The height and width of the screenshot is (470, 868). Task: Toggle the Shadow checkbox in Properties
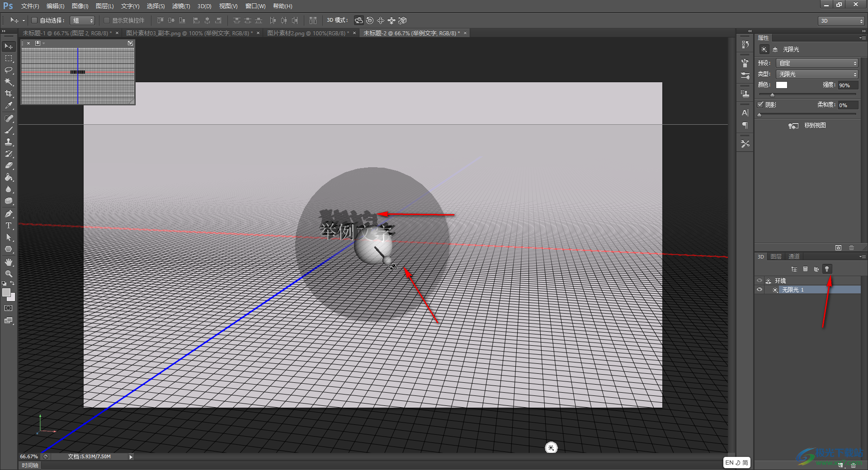coord(760,104)
